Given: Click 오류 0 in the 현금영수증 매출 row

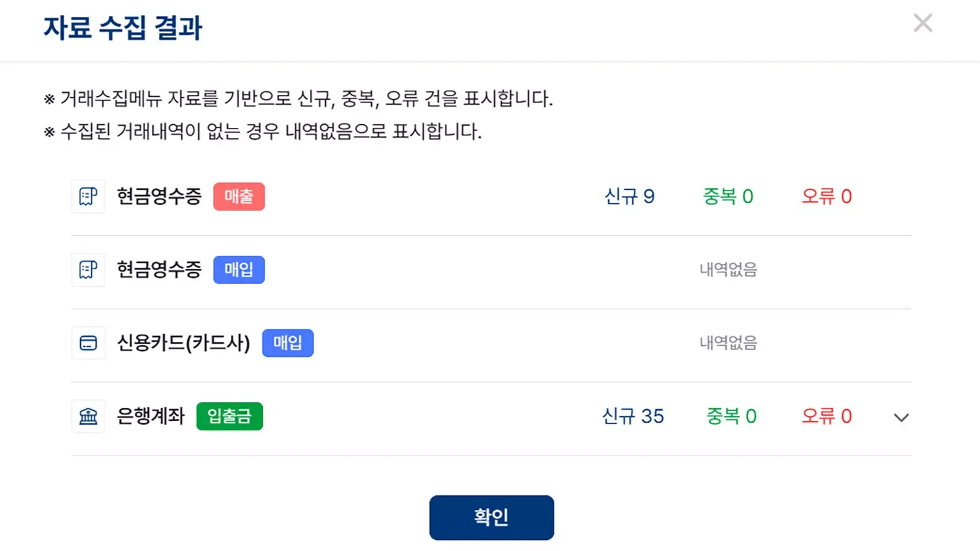Looking at the screenshot, I should click(x=827, y=197).
